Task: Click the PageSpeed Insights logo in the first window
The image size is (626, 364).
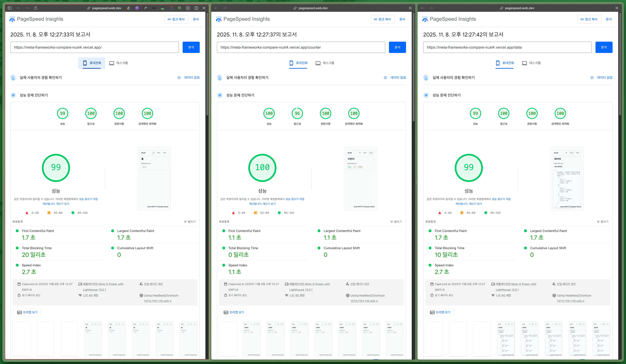Action: [12, 19]
